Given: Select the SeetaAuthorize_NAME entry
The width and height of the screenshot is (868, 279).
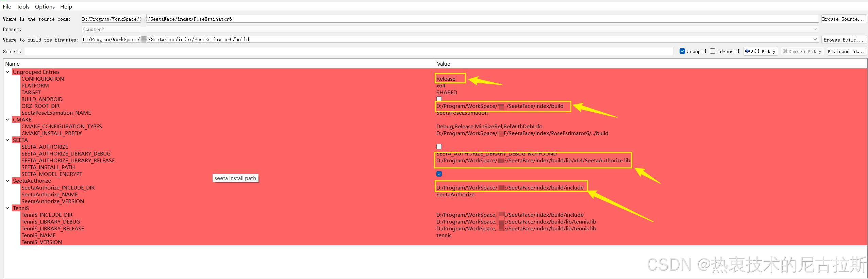Looking at the screenshot, I should (49, 194).
